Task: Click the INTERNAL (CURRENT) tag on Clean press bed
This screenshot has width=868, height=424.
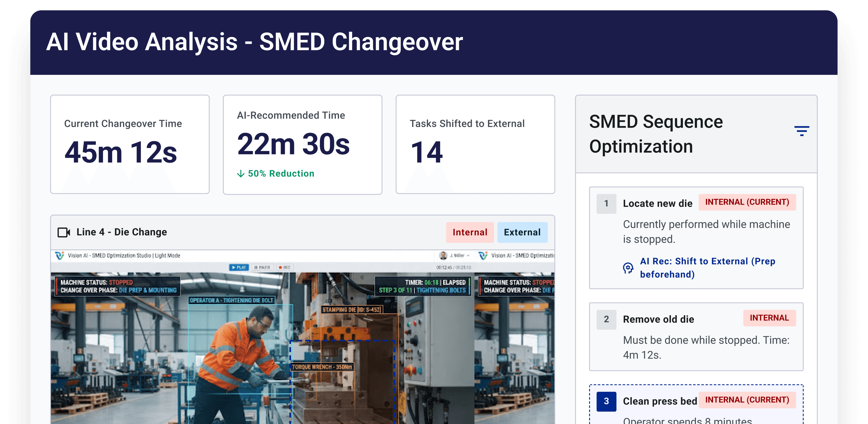Action: click(x=747, y=400)
